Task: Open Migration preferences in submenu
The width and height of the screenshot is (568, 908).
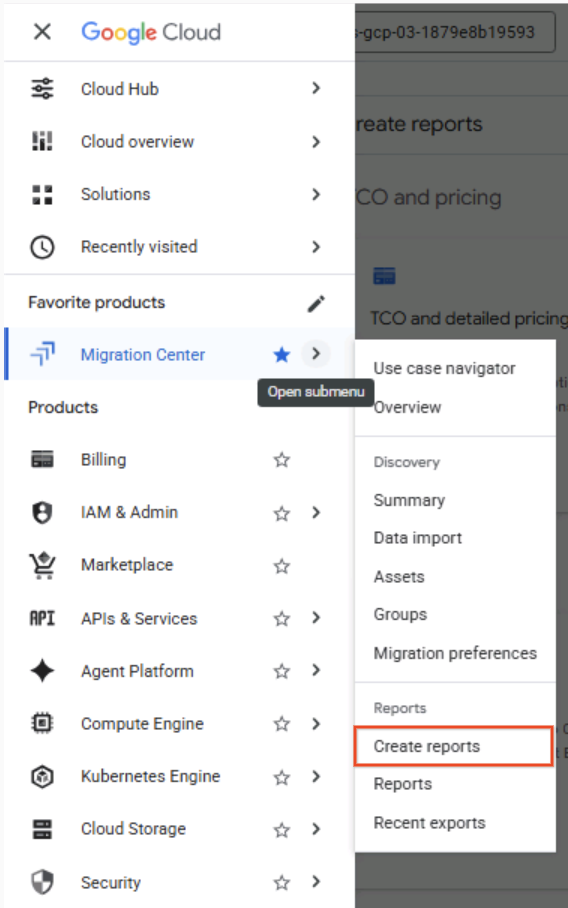Action: [455, 653]
